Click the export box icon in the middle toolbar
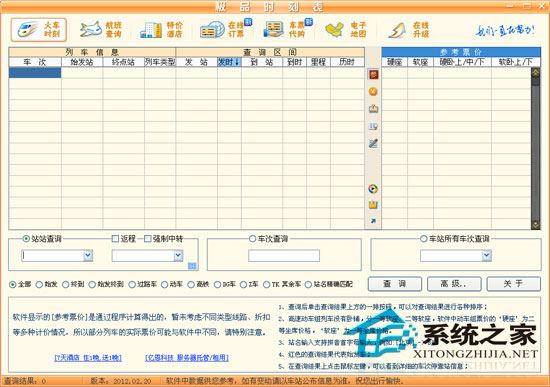This screenshot has width=550, height=387. (373, 109)
